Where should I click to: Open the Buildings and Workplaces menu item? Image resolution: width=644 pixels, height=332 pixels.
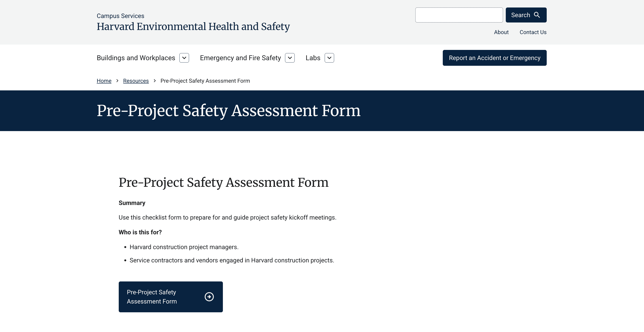[136, 58]
